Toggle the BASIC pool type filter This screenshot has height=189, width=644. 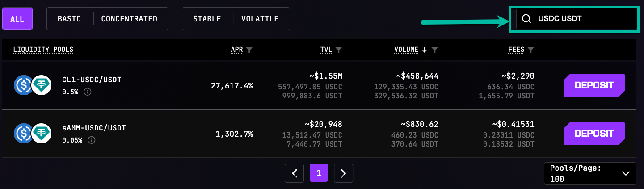(x=70, y=19)
